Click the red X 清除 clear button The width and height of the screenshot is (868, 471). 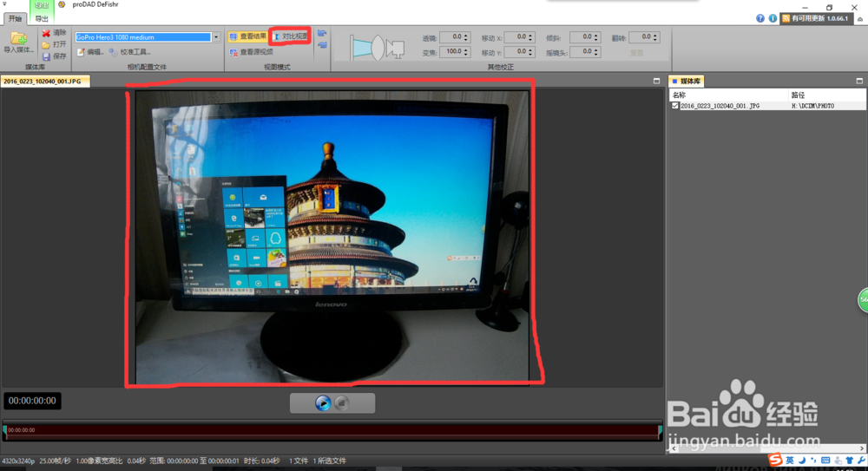coord(54,33)
